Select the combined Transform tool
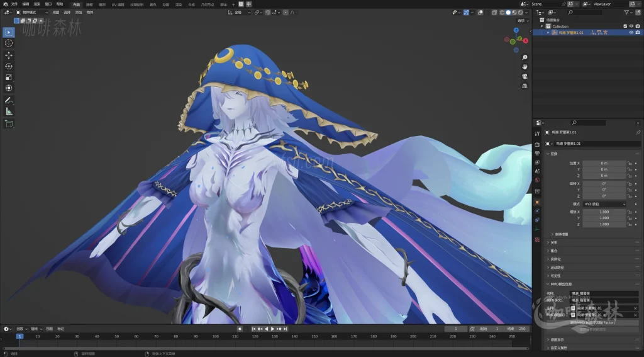The height and width of the screenshot is (357, 644). coord(9,88)
